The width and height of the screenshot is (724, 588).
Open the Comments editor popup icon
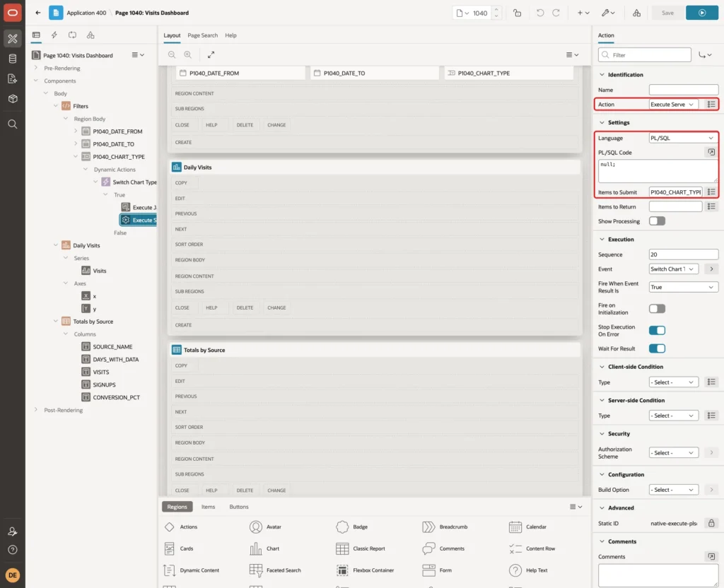tap(711, 557)
